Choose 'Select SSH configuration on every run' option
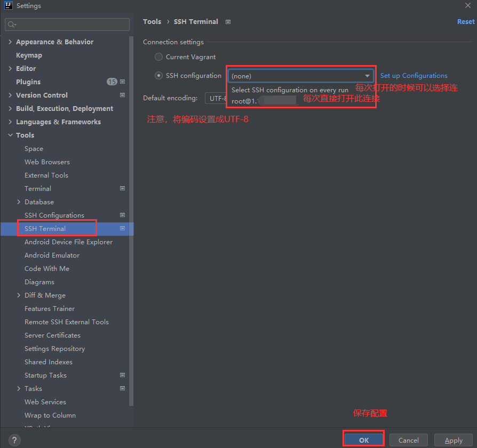 pyautogui.click(x=290, y=90)
